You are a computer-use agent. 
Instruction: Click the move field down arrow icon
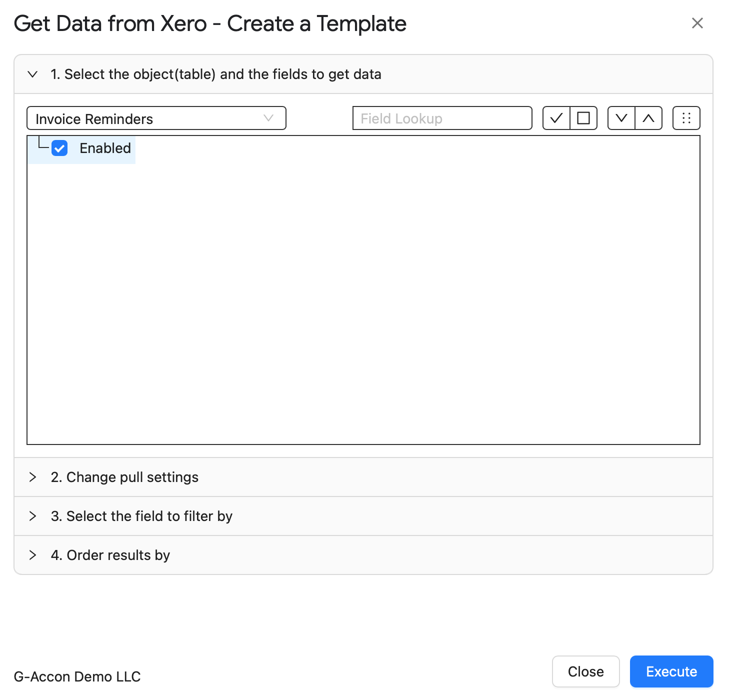pyautogui.click(x=621, y=118)
